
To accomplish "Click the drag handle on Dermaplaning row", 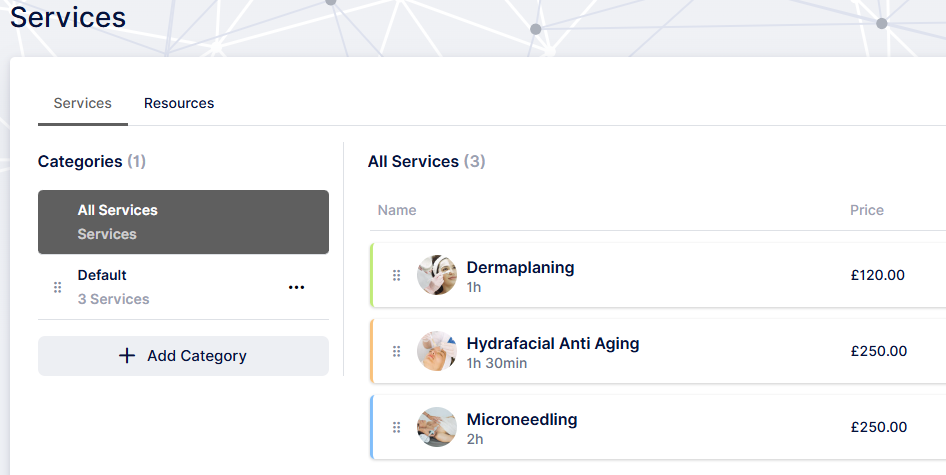I will 396,275.
